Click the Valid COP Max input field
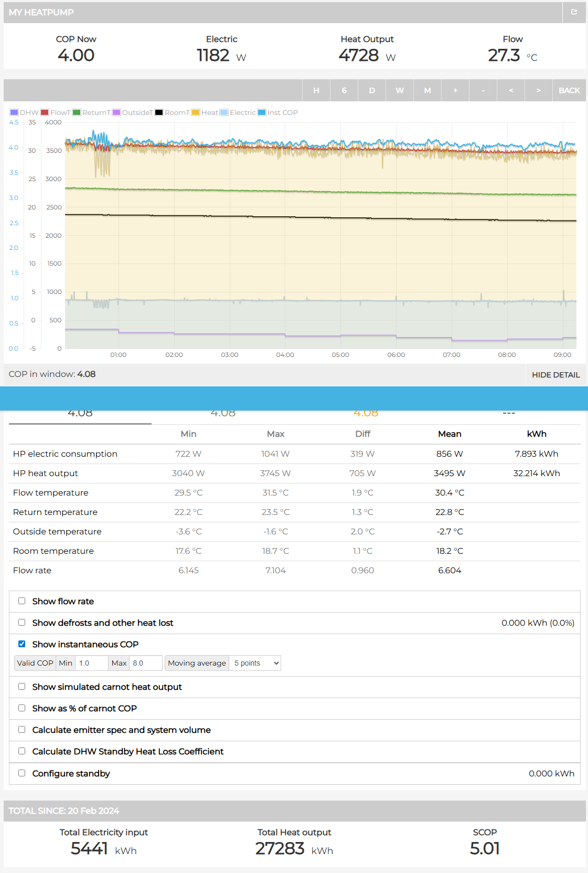The image size is (588, 873). coord(146,663)
